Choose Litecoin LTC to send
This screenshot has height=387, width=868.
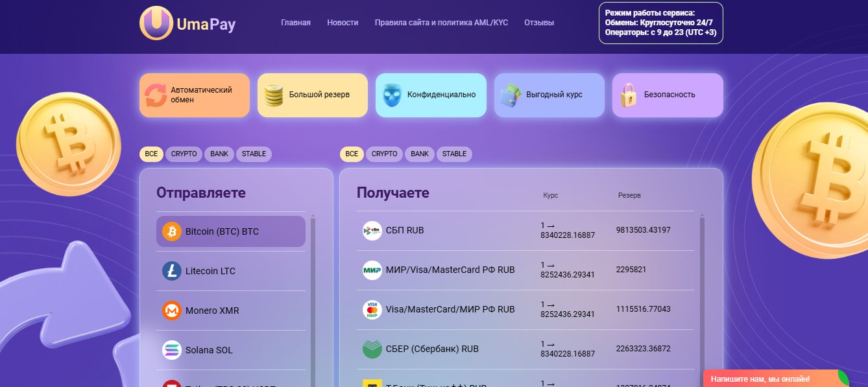pyautogui.click(x=231, y=271)
